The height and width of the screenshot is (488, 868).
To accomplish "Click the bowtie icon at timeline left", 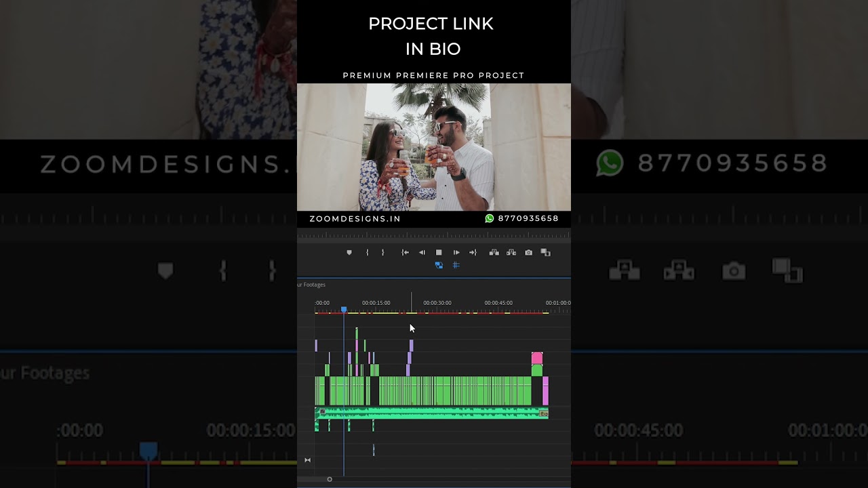I will pos(307,460).
